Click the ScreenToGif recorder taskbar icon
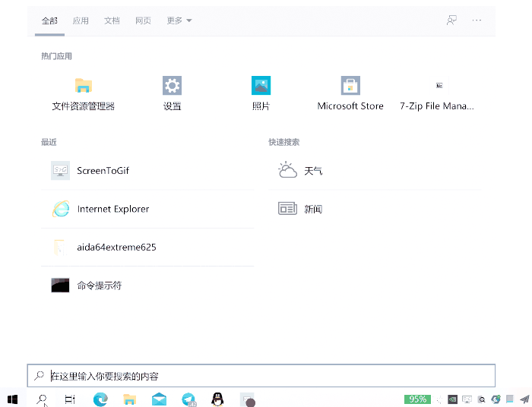532x407 pixels. point(247,399)
